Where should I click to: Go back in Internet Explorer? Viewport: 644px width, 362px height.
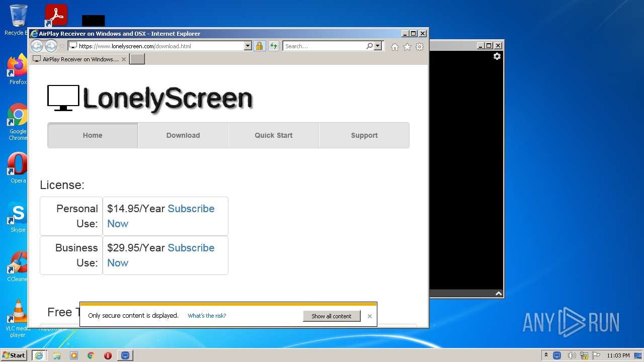click(x=37, y=46)
